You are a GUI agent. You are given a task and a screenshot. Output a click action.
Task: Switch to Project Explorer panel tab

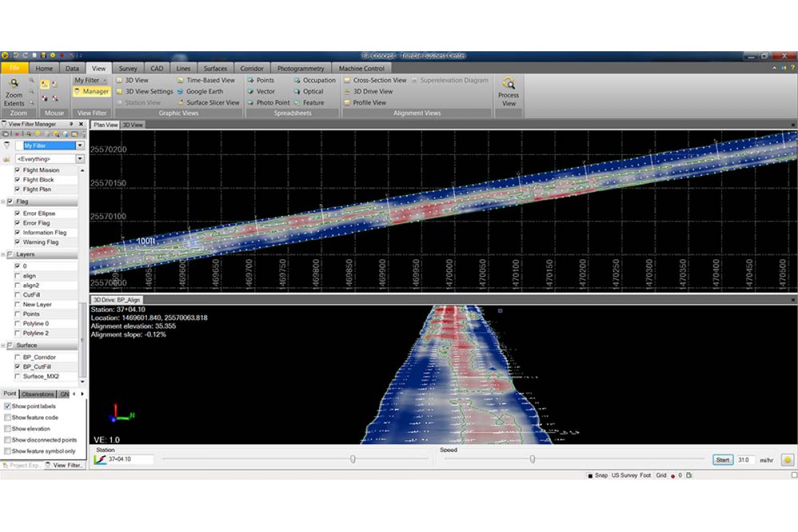[x=23, y=465]
